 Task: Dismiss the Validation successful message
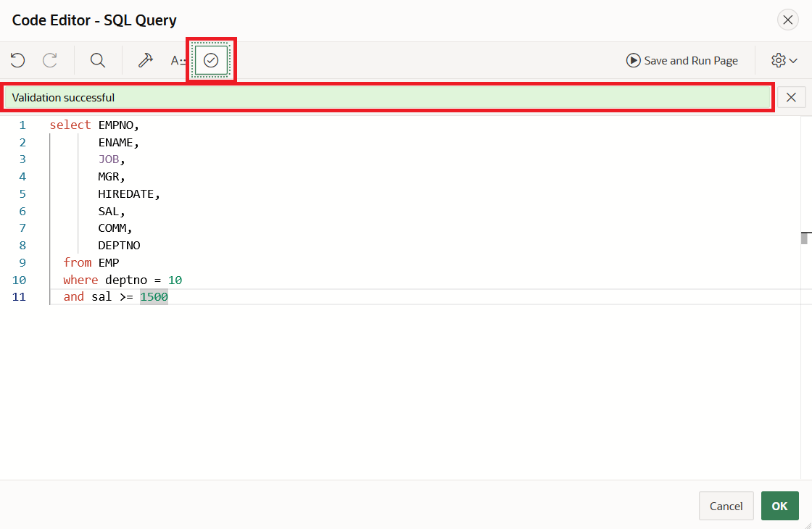(x=791, y=97)
